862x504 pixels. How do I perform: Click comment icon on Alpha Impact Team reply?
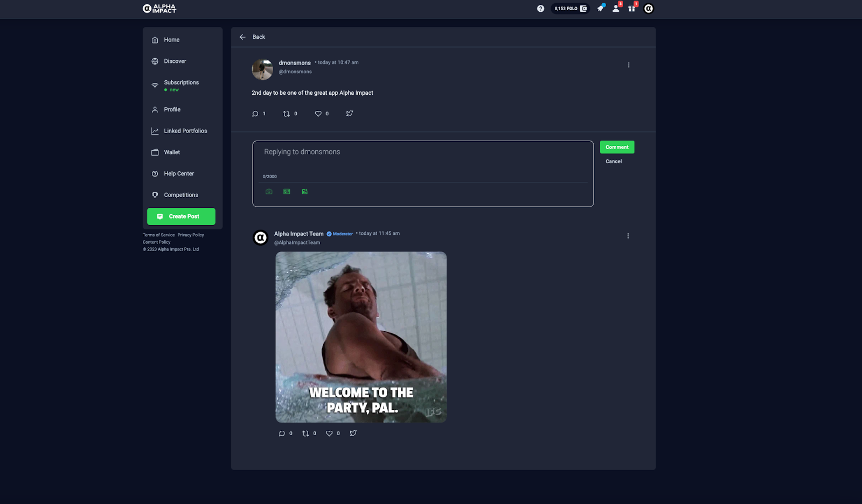point(282,433)
